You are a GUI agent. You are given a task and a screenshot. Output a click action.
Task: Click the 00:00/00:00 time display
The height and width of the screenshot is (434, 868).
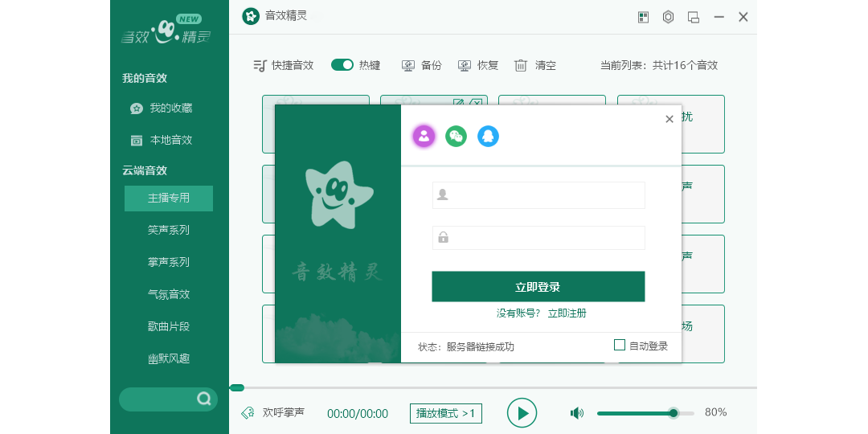tap(358, 414)
